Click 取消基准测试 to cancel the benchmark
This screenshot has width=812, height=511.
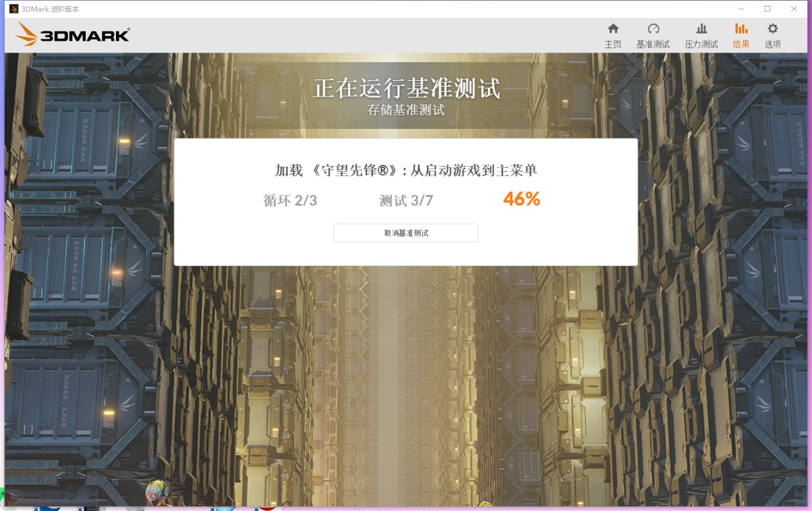pos(405,233)
